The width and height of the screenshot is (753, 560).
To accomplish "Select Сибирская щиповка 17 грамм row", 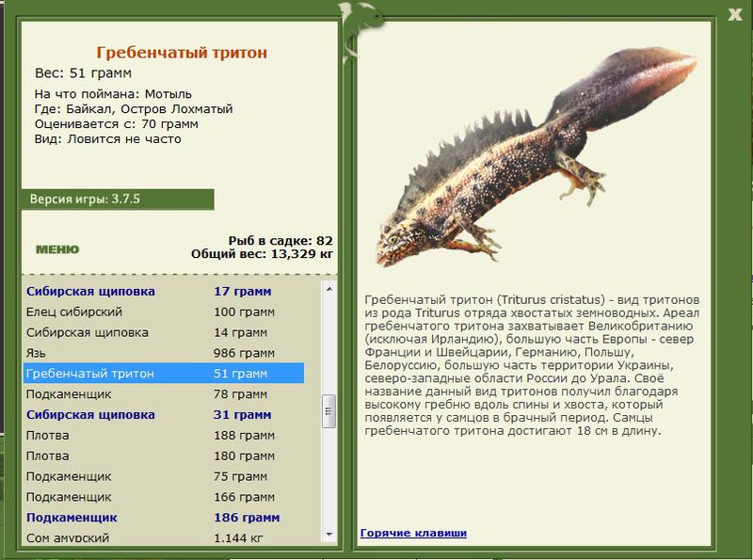I will tap(164, 291).
